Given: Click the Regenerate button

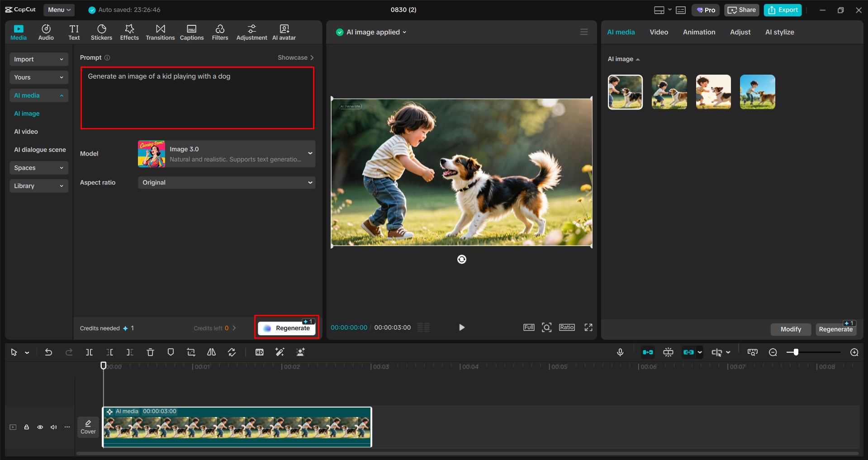Looking at the screenshot, I should [x=286, y=328].
